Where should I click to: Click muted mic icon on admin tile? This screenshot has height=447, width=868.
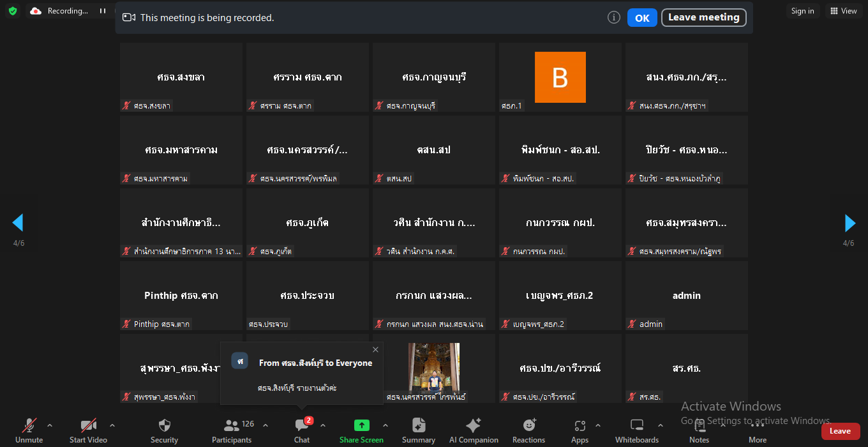click(632, 324)
